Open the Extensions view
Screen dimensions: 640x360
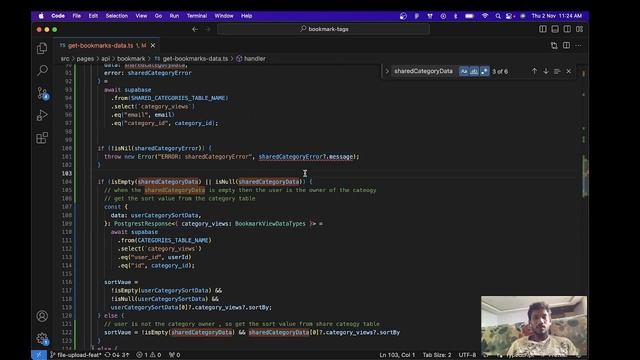pyautogui.click(x=42, y=138)
